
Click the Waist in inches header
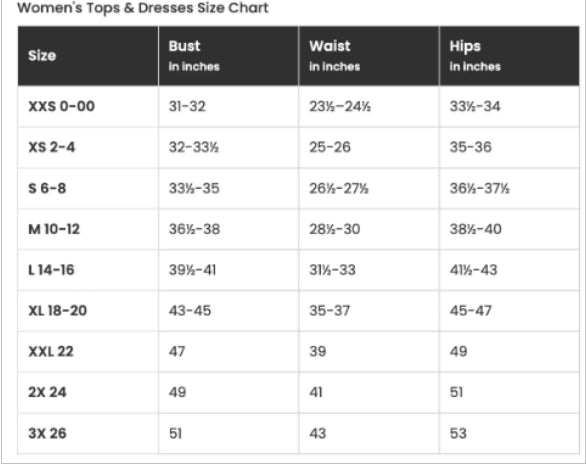(x=334, y=56)
